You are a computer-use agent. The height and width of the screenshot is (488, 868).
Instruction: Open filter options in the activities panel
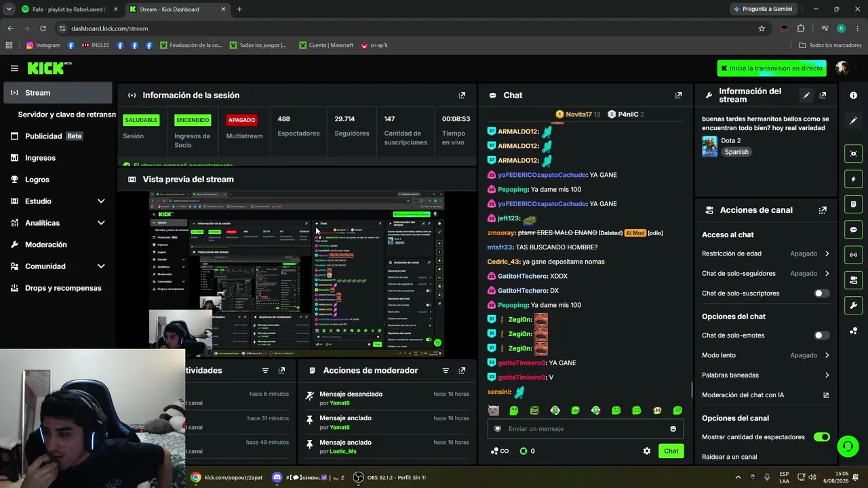coord(265,371)
